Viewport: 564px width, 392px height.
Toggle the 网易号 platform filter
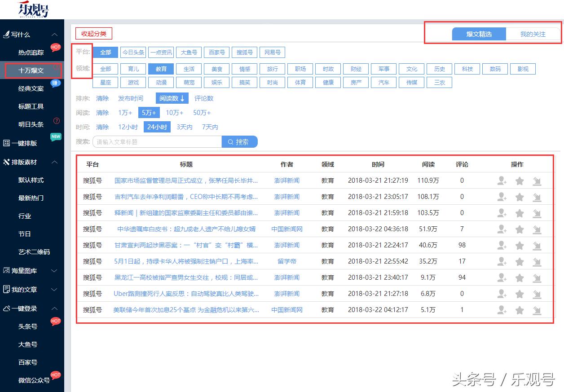pos(273,53)
